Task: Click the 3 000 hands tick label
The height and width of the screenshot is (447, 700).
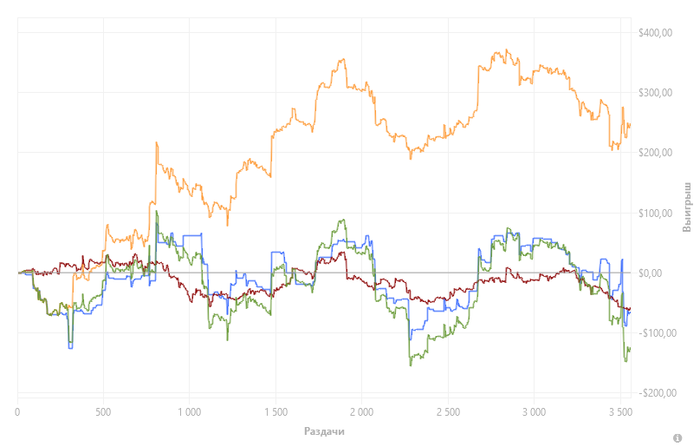Action: pos(534,412)
